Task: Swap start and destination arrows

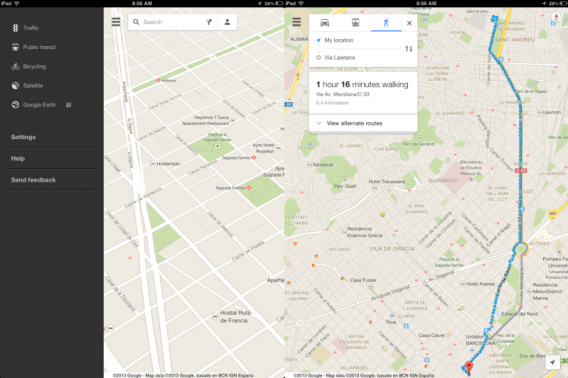Action: coord(409,49)
